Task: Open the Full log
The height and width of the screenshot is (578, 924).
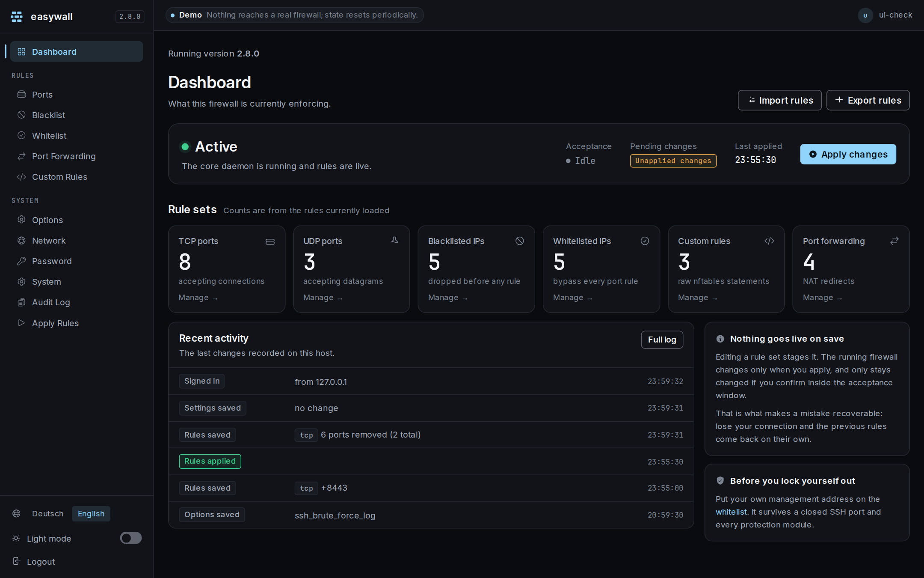Action: (x=662, y=340)
